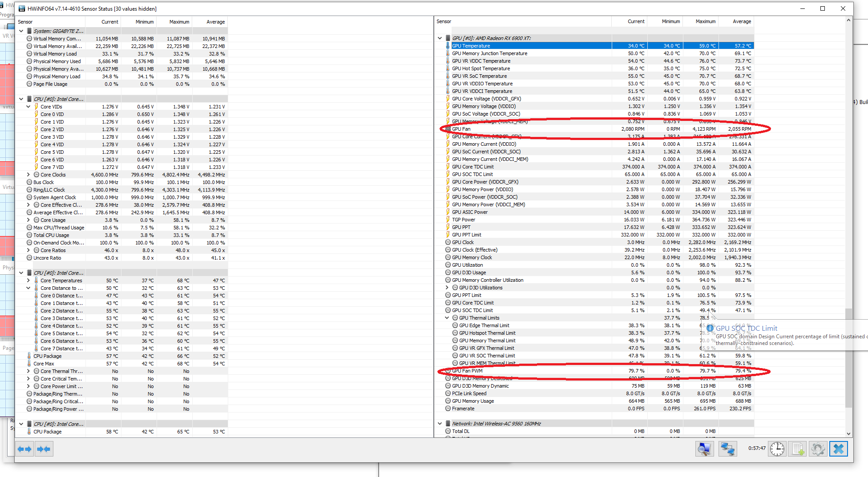Click the Maximum column header in right pane

[x=701, y=21]
